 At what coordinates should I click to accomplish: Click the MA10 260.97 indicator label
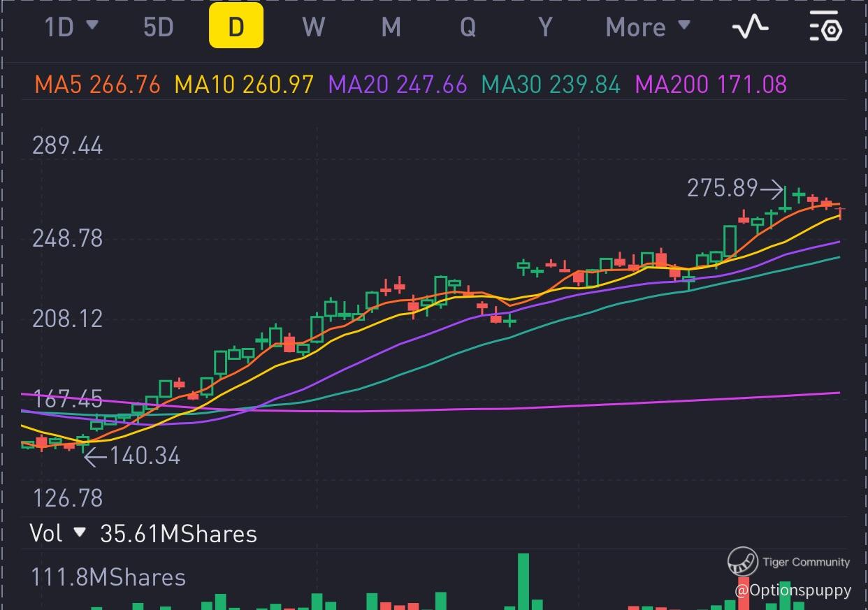244,85
